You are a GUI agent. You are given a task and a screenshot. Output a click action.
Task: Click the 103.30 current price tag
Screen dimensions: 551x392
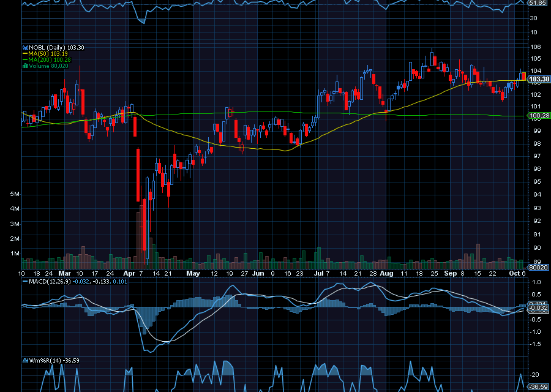point(538,79)
